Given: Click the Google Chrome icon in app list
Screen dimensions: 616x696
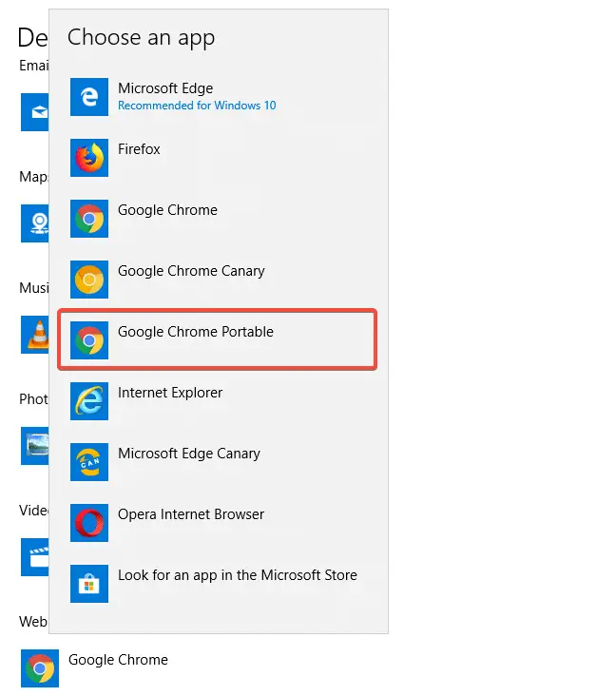Looking at the screenshot, I should tap(89, 219).
